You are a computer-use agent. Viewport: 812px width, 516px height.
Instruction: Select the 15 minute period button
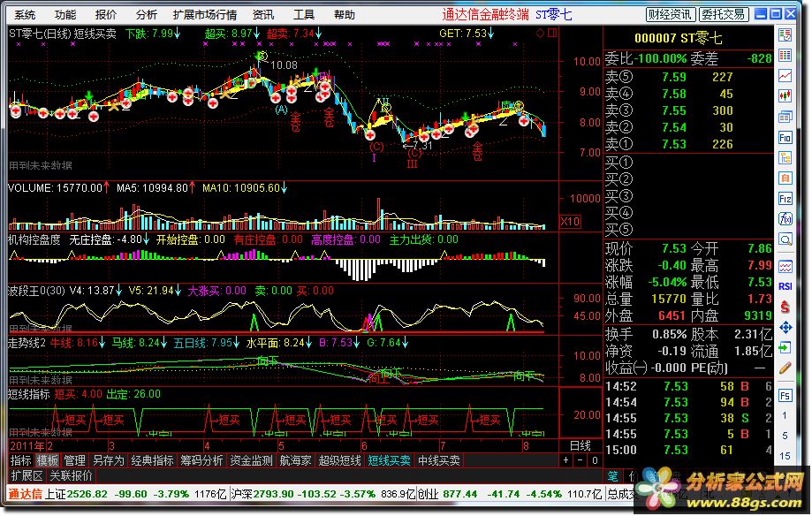pyautogui.click(x=785, y=456)
